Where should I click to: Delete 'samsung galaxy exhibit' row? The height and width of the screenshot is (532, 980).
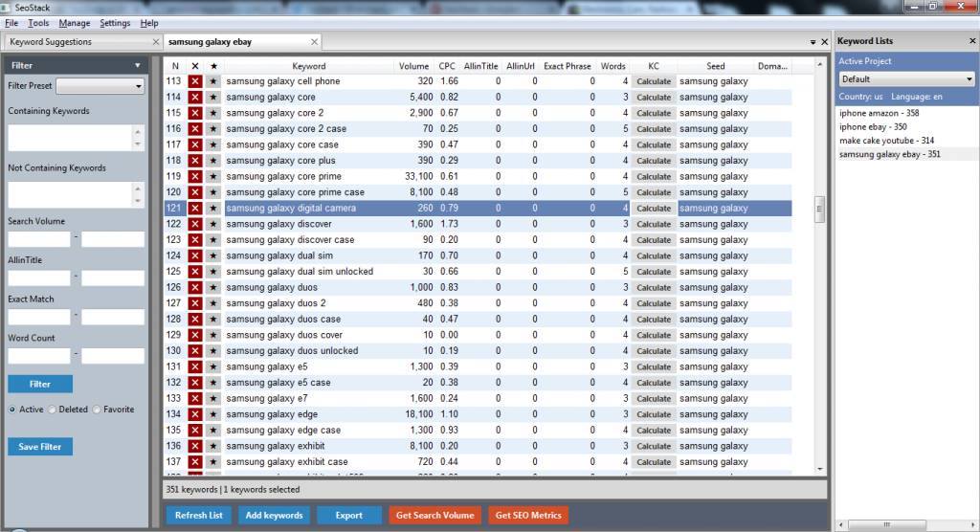tap(195, 446)
